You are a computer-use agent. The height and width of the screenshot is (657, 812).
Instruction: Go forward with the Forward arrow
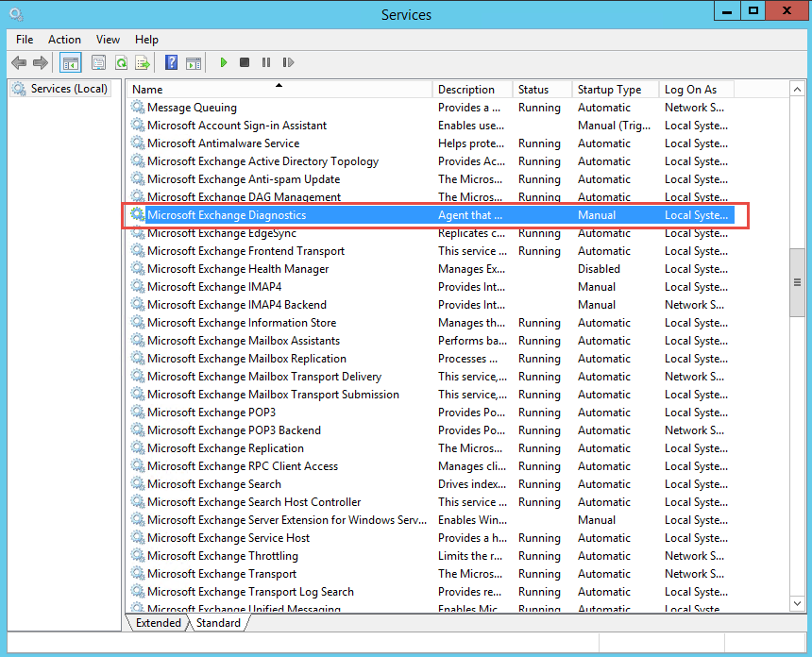tap(41, 62)
